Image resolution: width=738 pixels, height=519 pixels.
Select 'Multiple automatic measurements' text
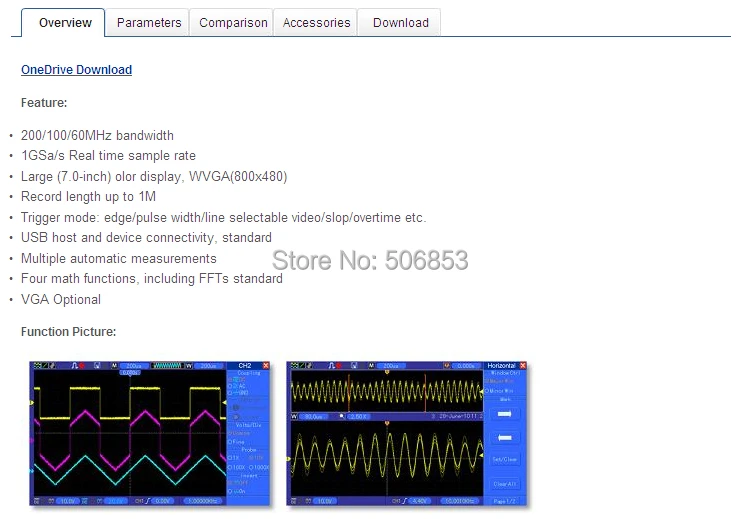[x=119, y=258]
